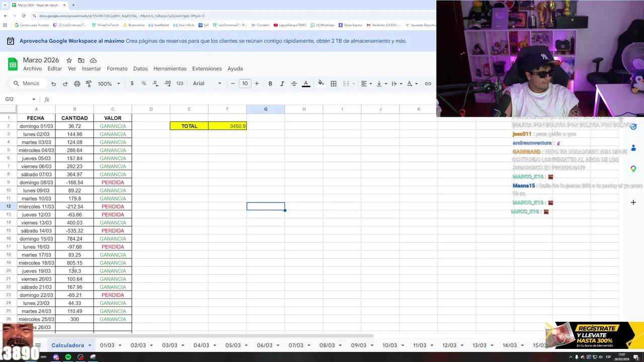Open the all sheets list icon

pyautogui.click(x=38, y=345)
